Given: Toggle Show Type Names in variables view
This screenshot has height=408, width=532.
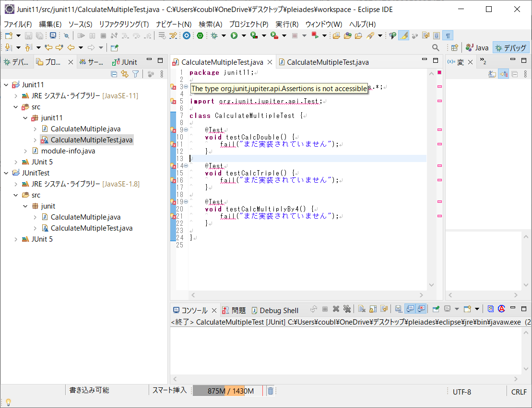Looking at the screenshot, I should (492, 74).
